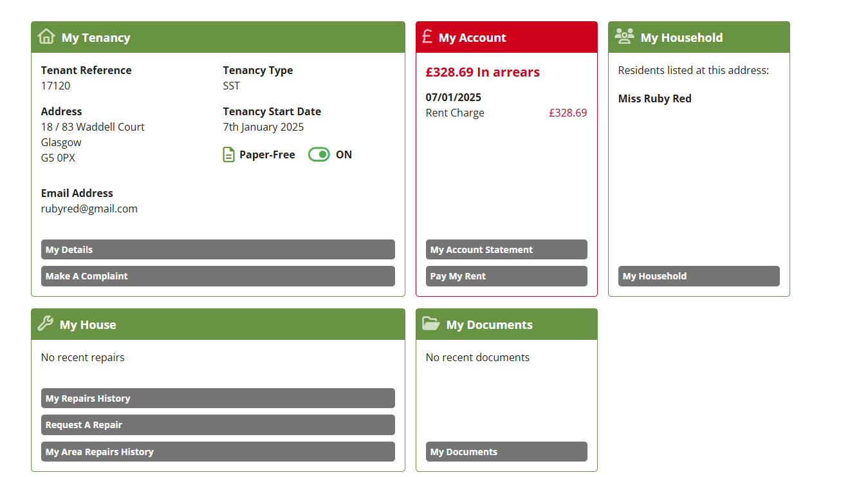Image resolution: width=868 pixels, height=477 pixels.
Task: Click the rubyred@gmail.com email address
Action: (89, 209)
